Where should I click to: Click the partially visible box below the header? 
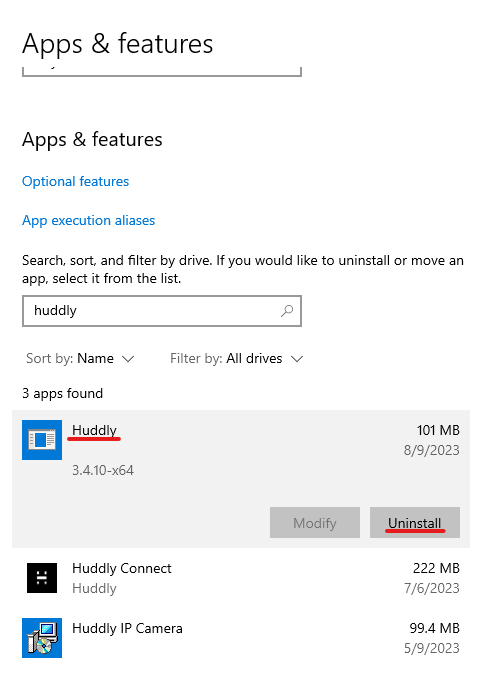162,71
